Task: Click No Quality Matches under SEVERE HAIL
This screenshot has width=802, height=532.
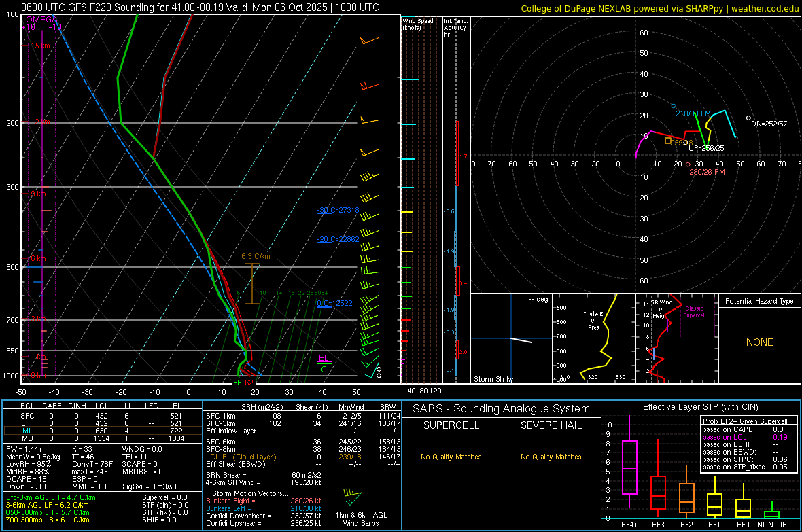Action: (551, 457)
